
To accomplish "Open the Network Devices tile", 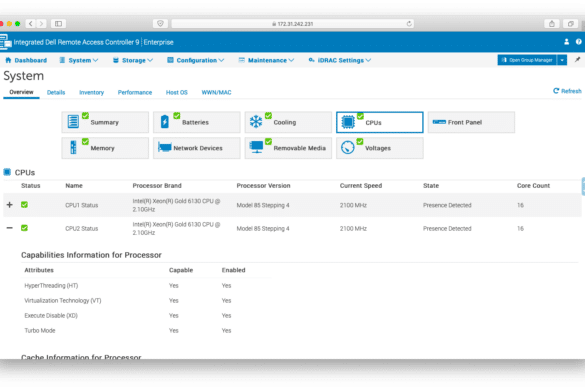I will tap(197, 148).
